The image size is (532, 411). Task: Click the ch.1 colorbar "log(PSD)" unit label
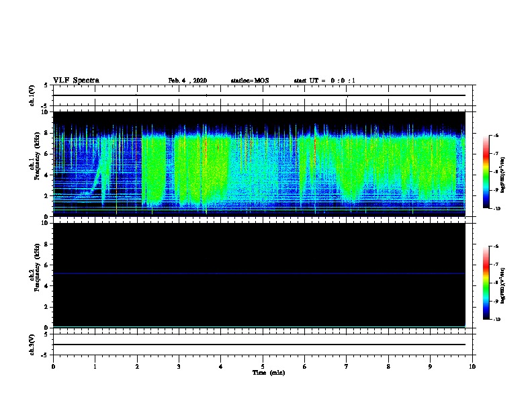(x=503, y=175)
